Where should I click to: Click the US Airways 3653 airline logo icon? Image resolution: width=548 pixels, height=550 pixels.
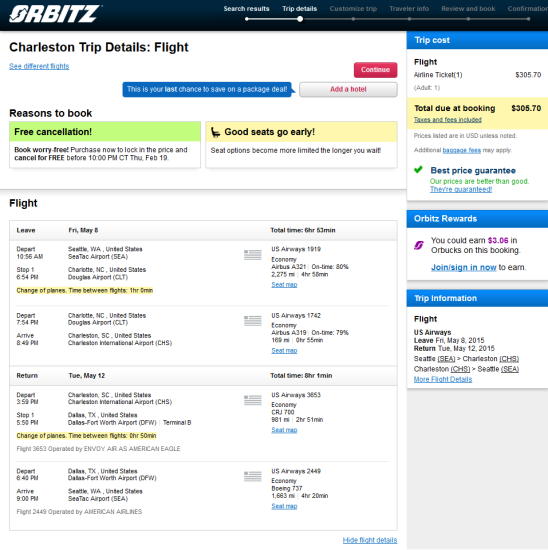point(253,400)
